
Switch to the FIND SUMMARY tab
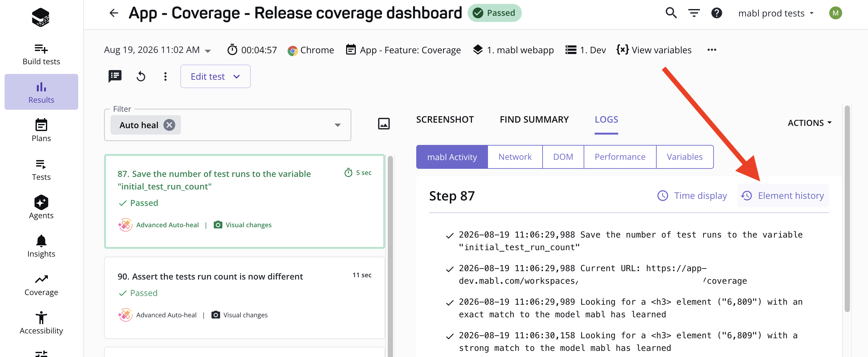[534, 119]
